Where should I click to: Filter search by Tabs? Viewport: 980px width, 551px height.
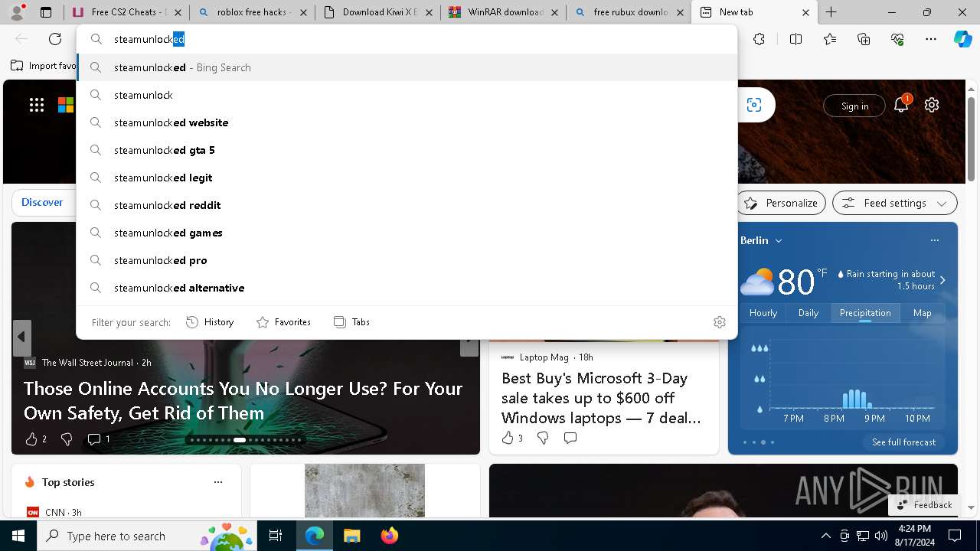351,322
